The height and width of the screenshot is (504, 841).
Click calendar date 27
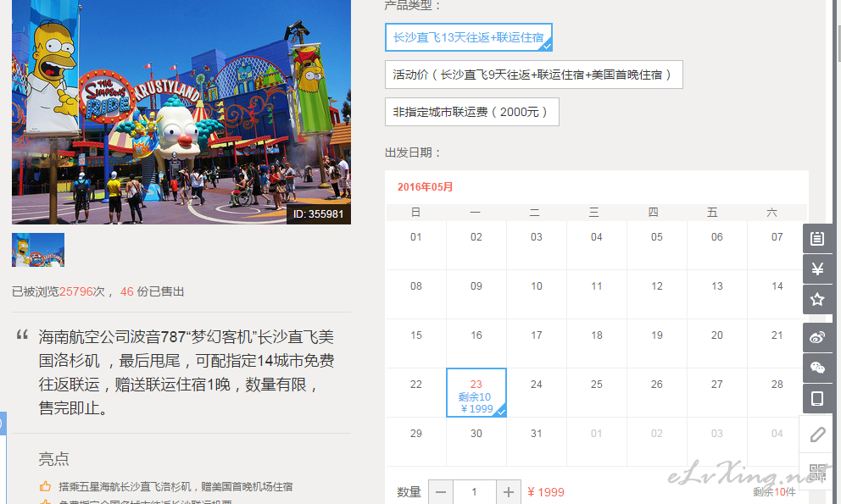tap(717, 392)
